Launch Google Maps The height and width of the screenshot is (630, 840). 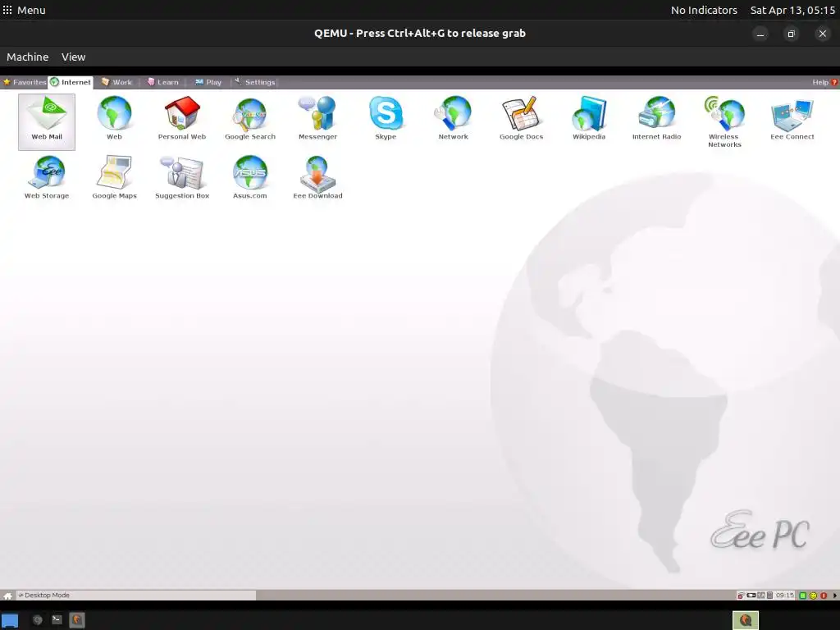pyautogui.click(x=114, y=177)
